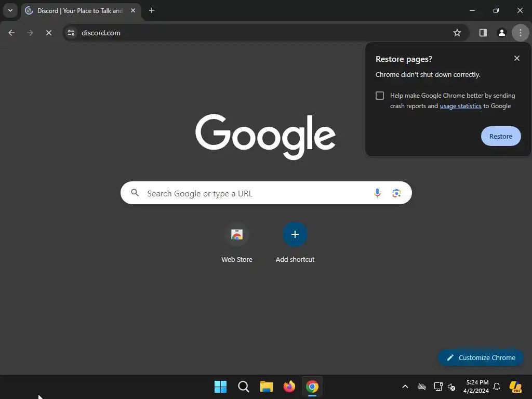Click the "Web Store" label
This screenshot has height=399, width=532.
[237, 260]
